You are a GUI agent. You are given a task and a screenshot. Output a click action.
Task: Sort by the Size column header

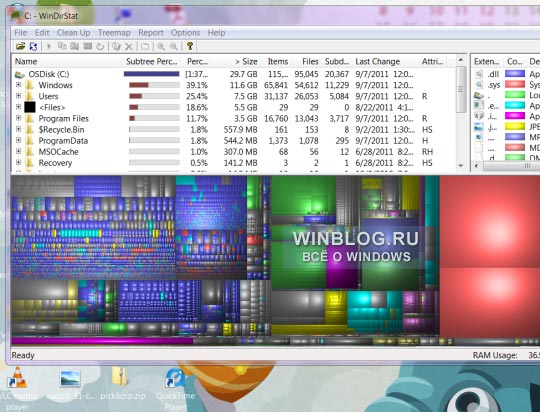pyautogui.click(x=236, y=61)
